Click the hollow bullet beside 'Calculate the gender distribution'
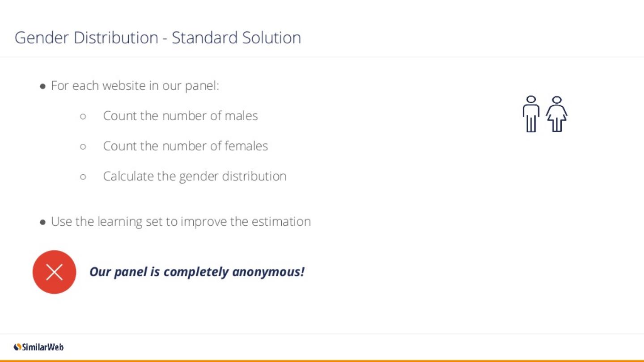 pos(83,177)
